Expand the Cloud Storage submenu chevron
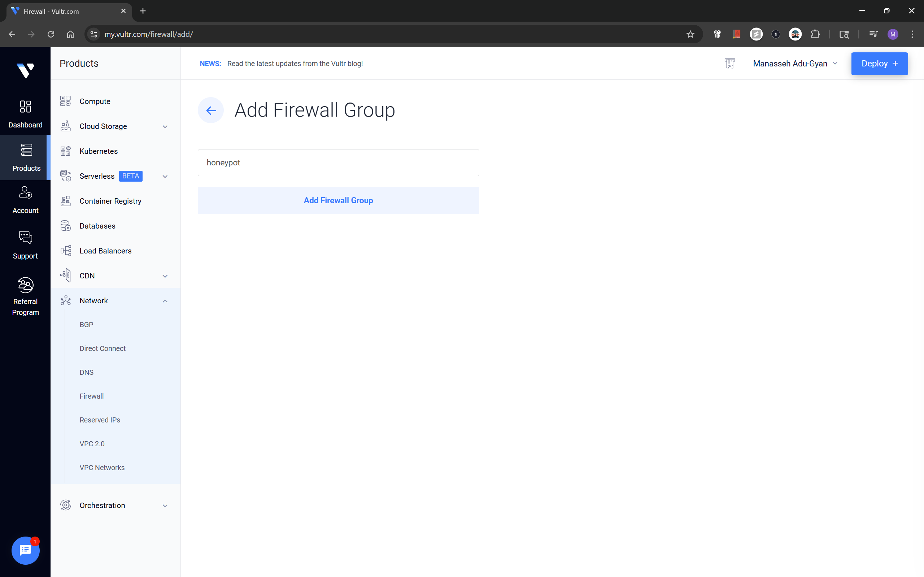 (165, 127)
